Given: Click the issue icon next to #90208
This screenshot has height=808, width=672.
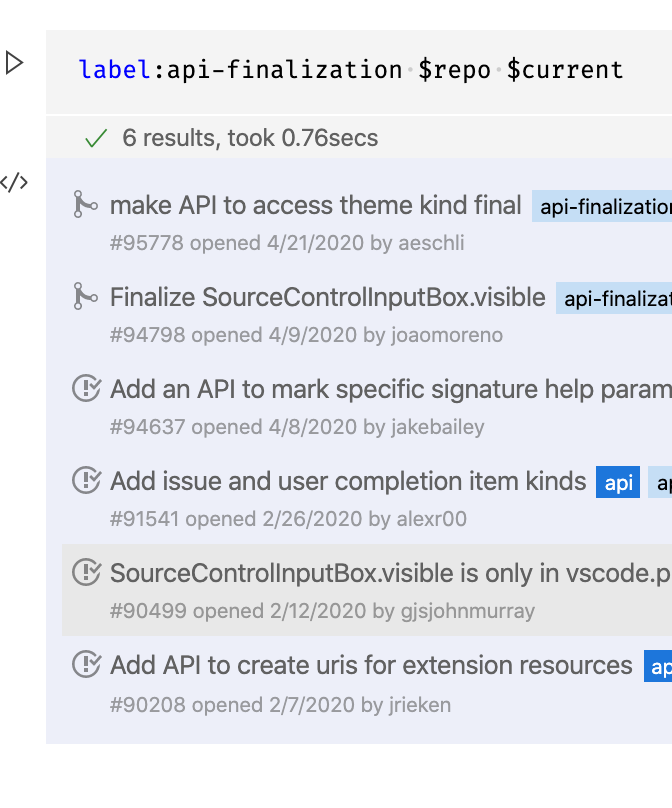Looking at the screenshot, I should [86, 665].
